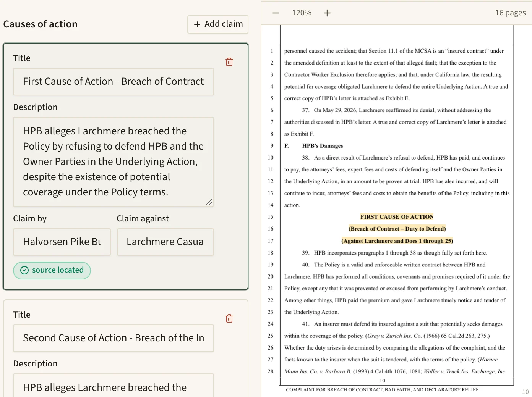Edit the Second Cause of Action title field

114,338
